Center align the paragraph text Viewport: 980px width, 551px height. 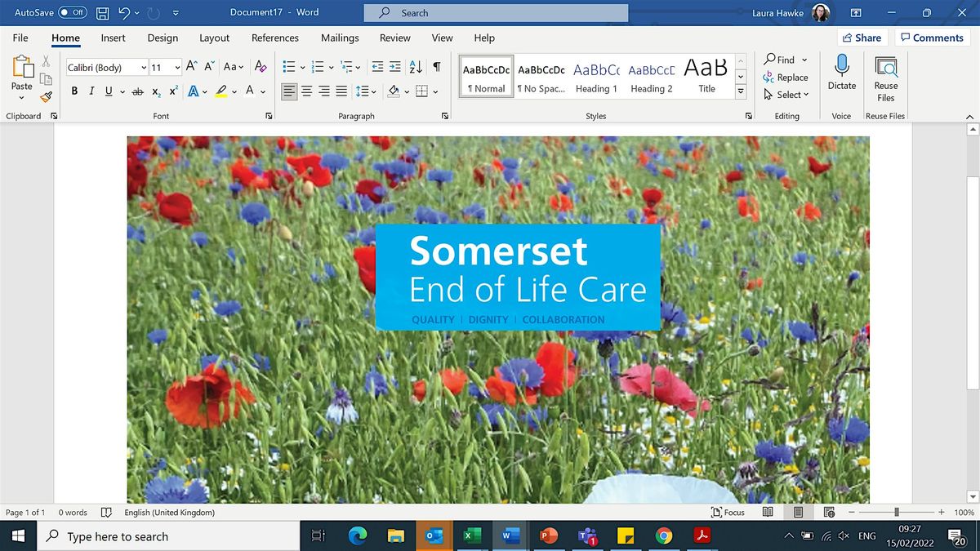307,91
